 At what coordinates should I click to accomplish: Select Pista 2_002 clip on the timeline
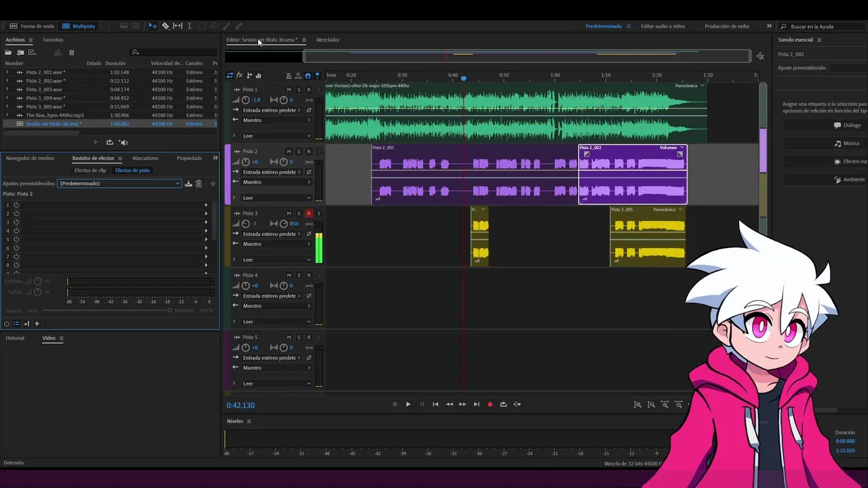[x=632, y=174]
